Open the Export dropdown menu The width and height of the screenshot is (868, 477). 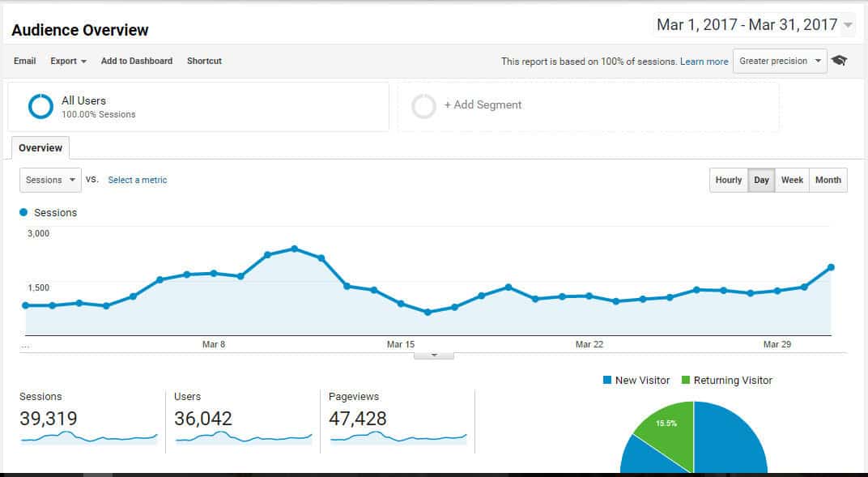coord(68,61)
